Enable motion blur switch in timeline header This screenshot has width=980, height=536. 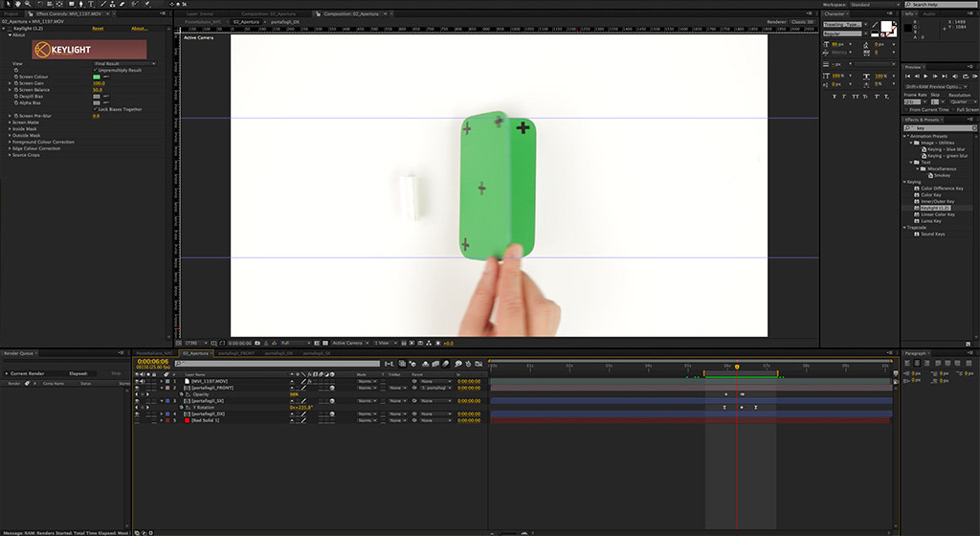point(446,363)
